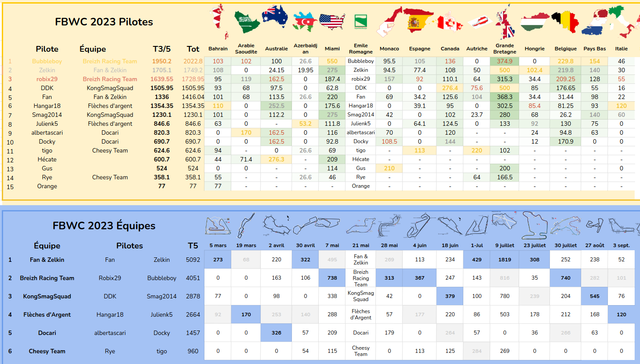Select the 'Tot' column header
This screenshot has height=364, width=640.
tap(193, 49)
